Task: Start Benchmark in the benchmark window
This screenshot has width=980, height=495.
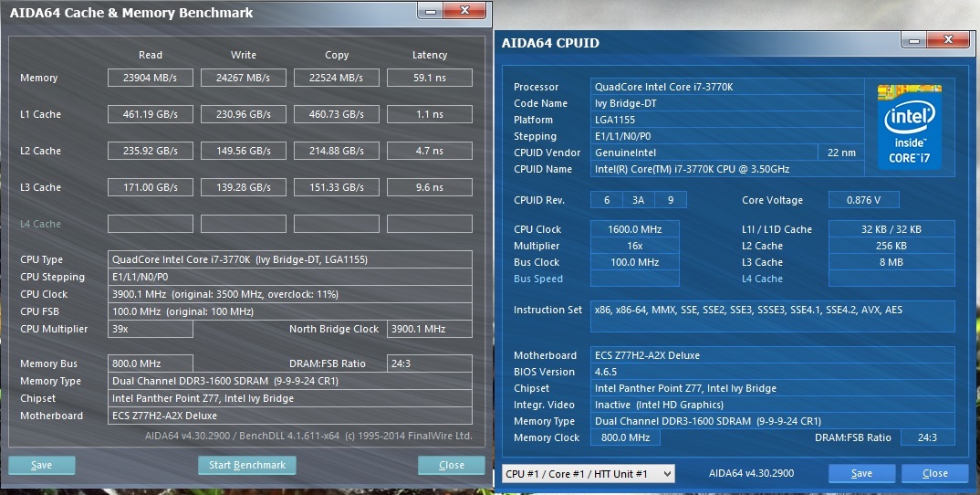Action: pyautogui.click(x=247, y=465)
